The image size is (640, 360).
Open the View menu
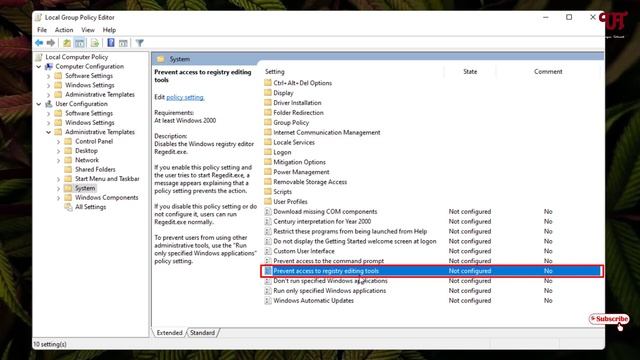[x=88, y=30]
